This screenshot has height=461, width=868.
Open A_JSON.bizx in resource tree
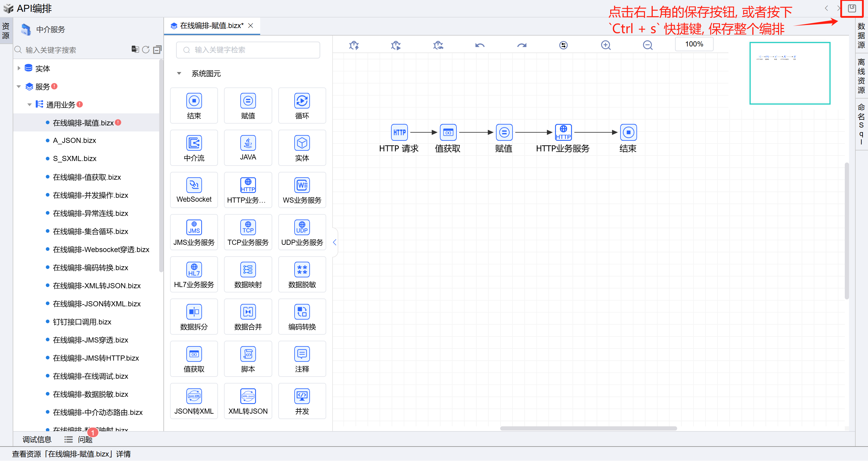click(x=74, y=141)
